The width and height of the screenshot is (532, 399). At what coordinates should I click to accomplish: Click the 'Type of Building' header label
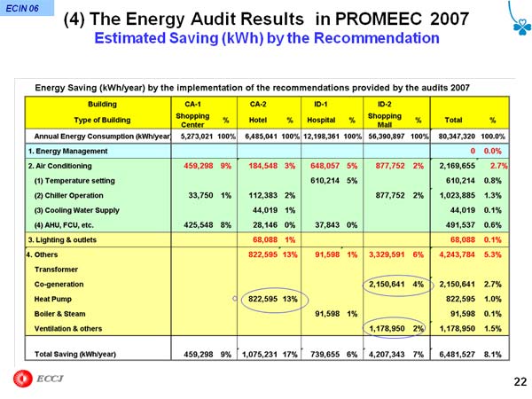pyautogui.click(x=102, y=120)
